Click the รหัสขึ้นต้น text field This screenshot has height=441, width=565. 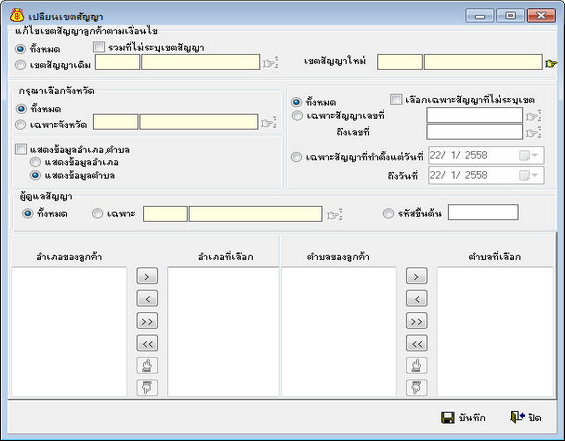coord(483,212)
